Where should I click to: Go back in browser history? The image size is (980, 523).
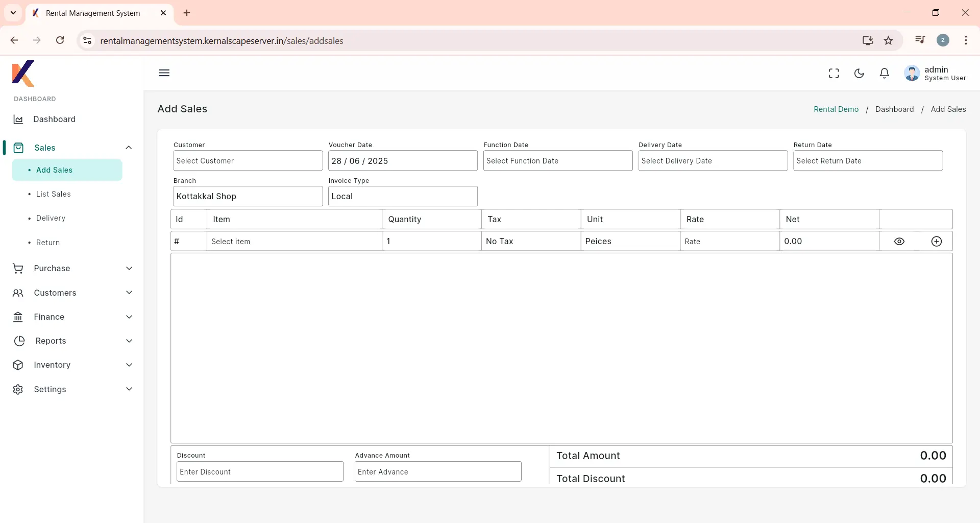click(x=14, y=40)
